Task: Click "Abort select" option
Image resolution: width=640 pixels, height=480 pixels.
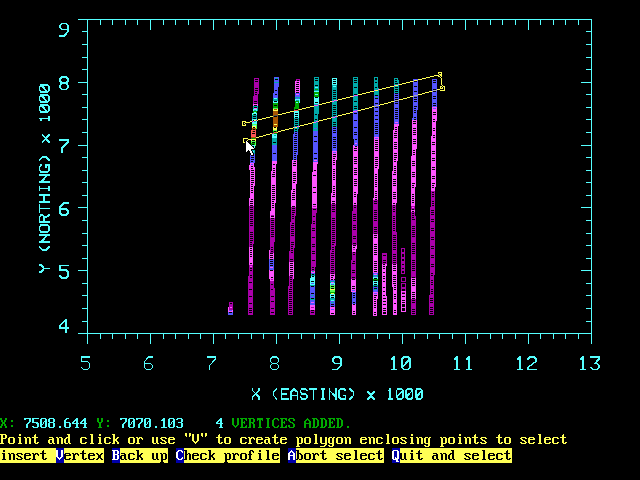Action: (x=336, y=456)
